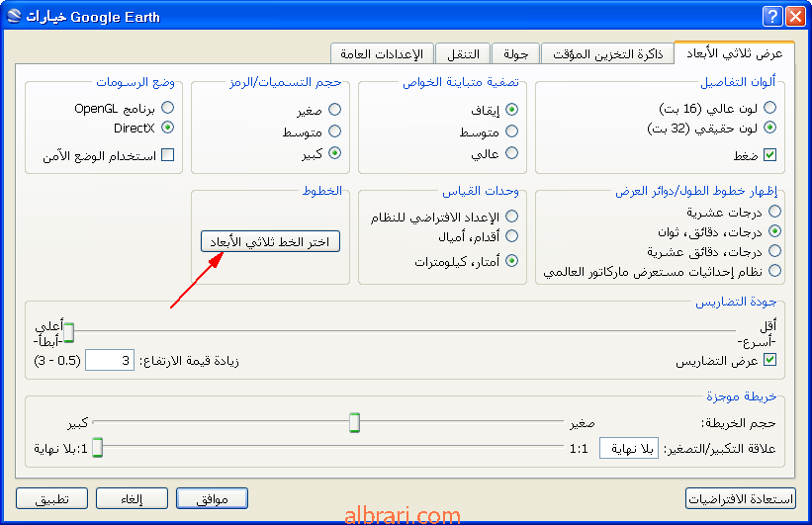812x525 pixels.
Task: Toggle the ضغط checkbox
Action: click(770, 155)
